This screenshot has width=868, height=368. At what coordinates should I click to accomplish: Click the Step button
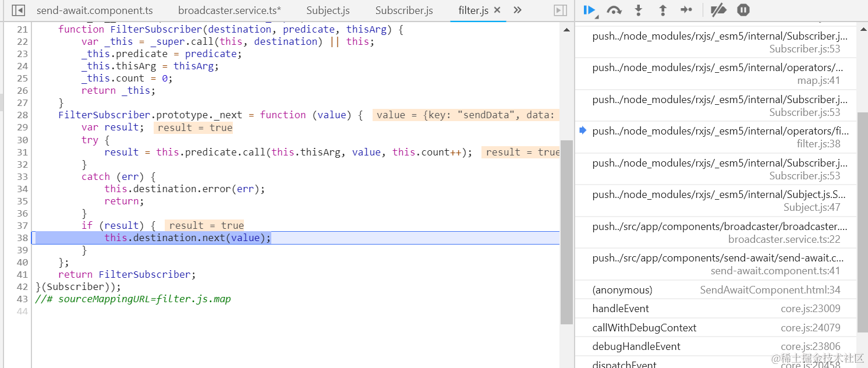pos(687,10)
